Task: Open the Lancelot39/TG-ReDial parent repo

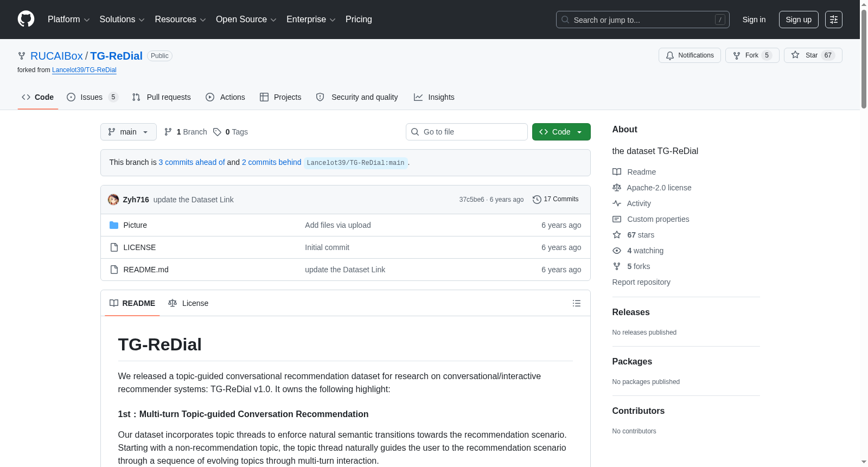Action: (84, 70)
